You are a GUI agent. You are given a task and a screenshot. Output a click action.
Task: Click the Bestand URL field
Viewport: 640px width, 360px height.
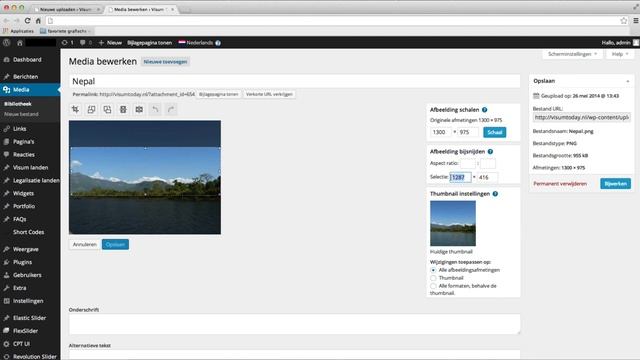(x=582, y=118)
